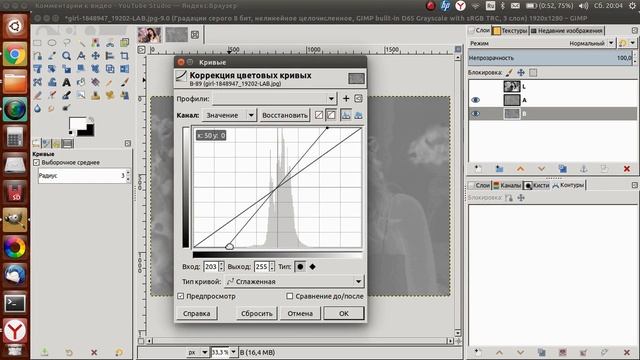Click Отмена to cancel curves

[x=300, y=313]
